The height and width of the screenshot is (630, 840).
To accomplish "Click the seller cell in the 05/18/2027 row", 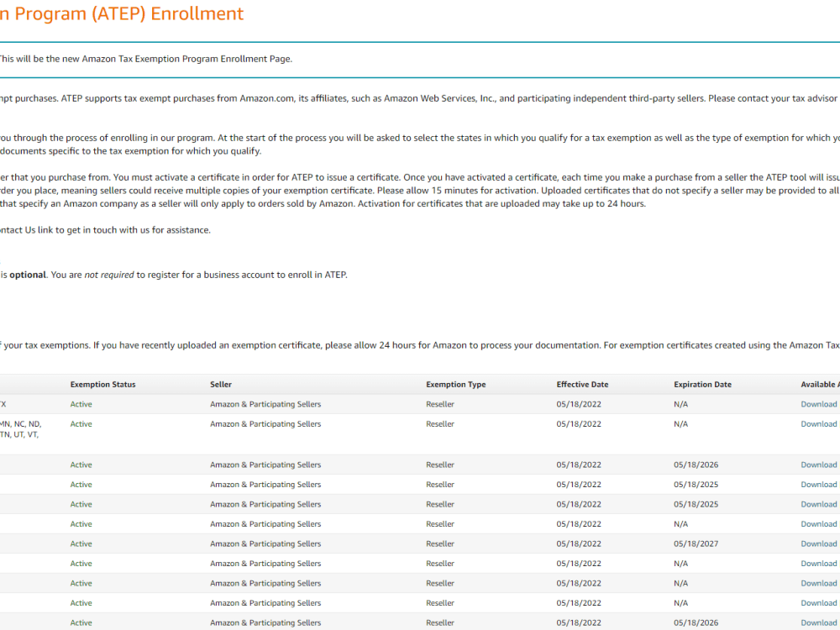I will coord(265,543).
